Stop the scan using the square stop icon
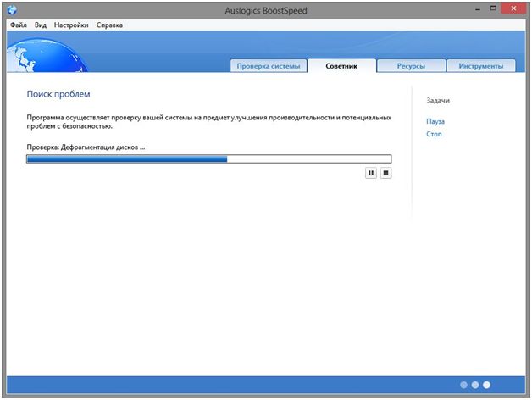 pyautogui.click(x=385, y=172)
